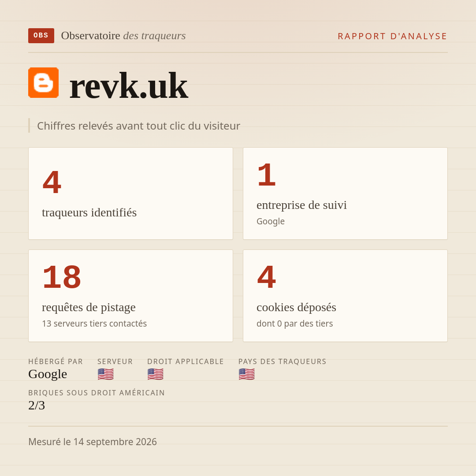Open the Observatoire des traqueurs title
This screenshot has width=476, height=476.
point(123,36)
